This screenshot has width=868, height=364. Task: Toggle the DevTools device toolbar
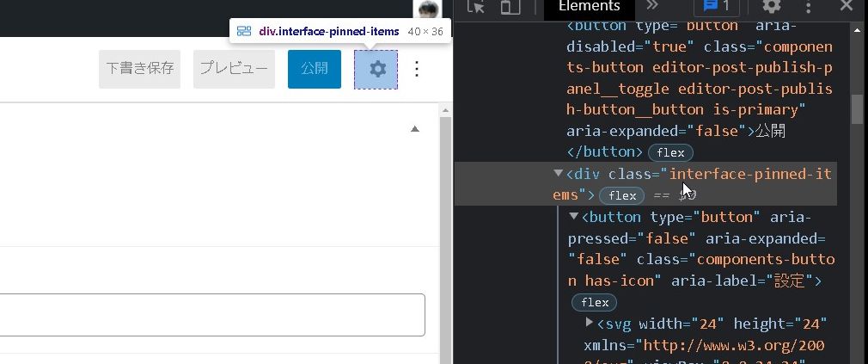510,7
